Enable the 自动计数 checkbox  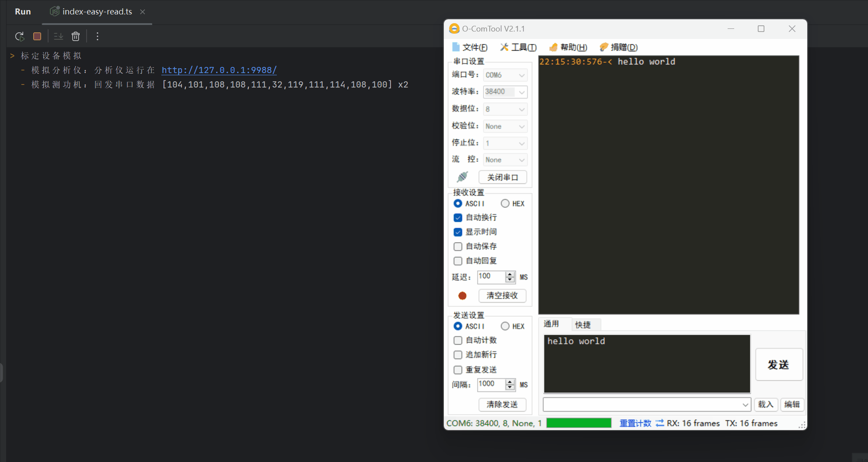pos(458,340)
